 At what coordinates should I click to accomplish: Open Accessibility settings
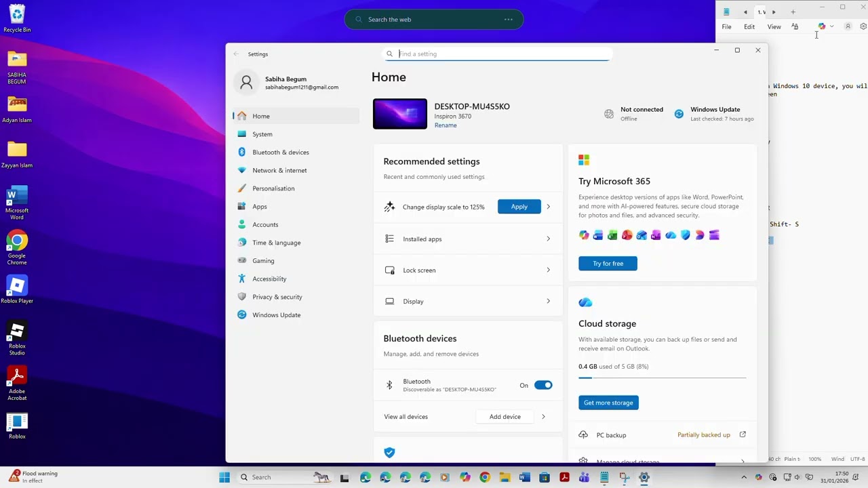coord(296,279)
